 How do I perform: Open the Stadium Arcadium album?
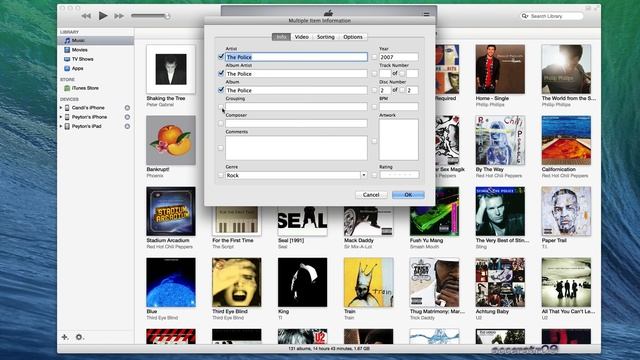[171, 211]
